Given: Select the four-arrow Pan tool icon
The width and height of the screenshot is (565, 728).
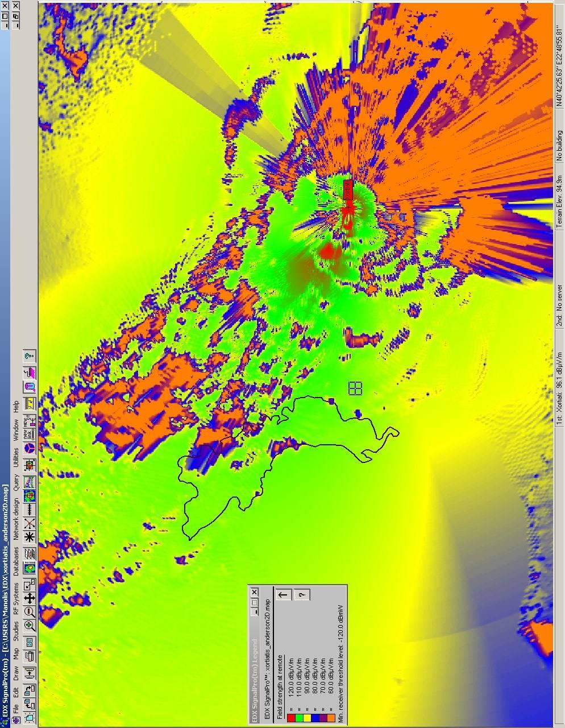Looking at the screenshot, I should pyautogui.click(x=28, y=598).
